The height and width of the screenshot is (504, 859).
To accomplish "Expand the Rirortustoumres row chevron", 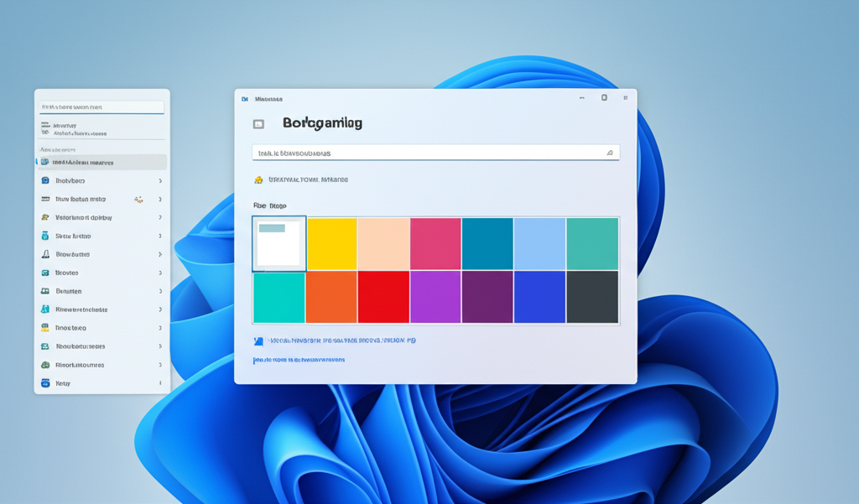I will (159, 365).
